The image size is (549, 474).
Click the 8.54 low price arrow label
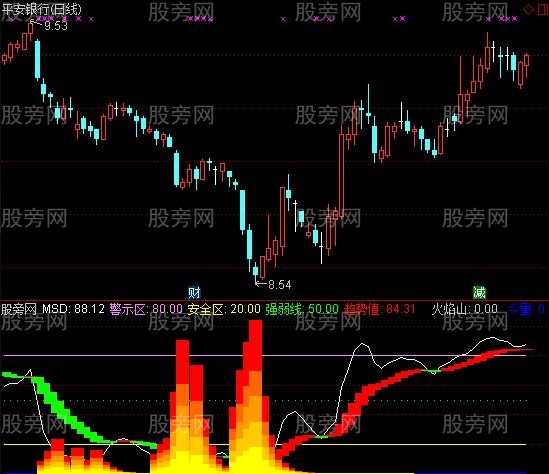coord(273,284)
